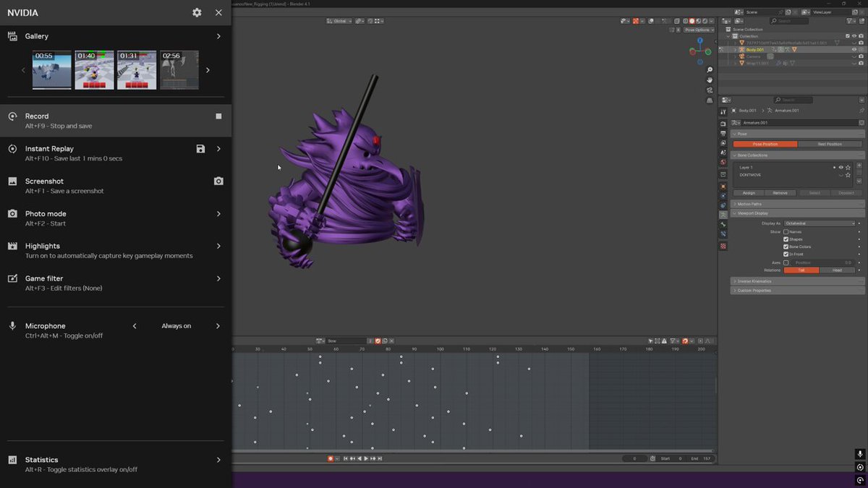The image size is (868, 488).
Task: Click viewport zoom magnifier gizmo
Action: pyautogui.click(x=710, y=70)
